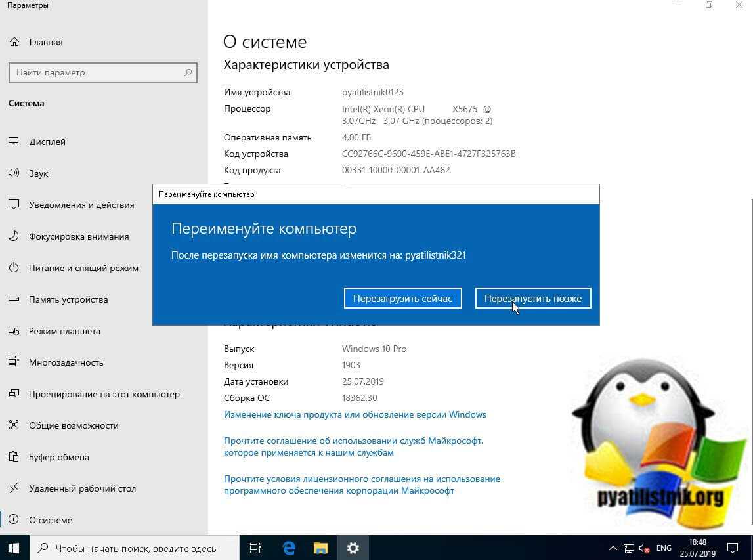Select Удаленный рабочий стол in the sidebar
The height and width of the screenshot is (560, 753).
(82, 488)
